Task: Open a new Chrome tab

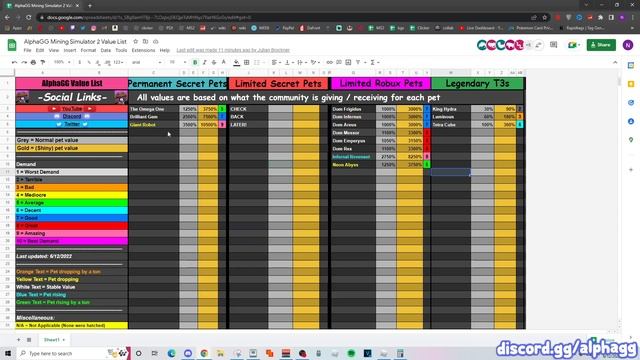Action: 90,6
